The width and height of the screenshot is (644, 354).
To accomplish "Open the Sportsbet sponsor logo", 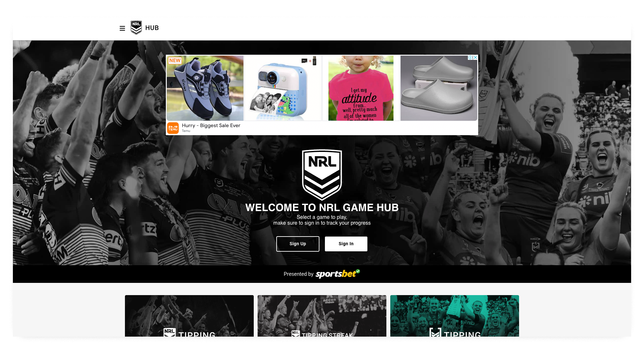I will pyautogui.click(x=338, y=274).
